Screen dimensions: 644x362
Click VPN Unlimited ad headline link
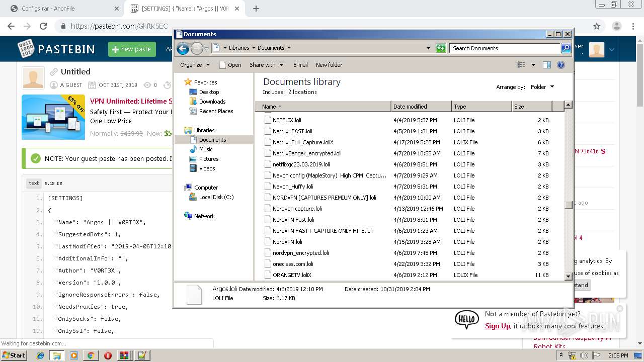(131, 101)
